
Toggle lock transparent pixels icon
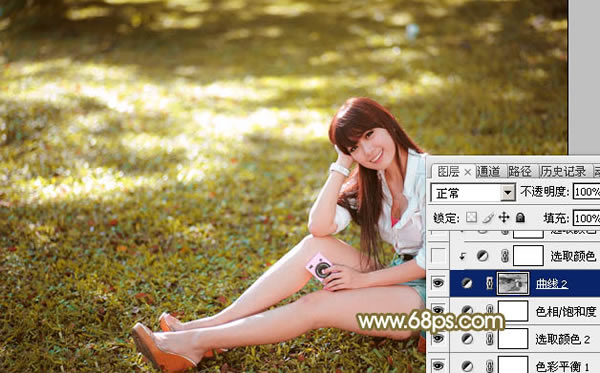(471, 218)
